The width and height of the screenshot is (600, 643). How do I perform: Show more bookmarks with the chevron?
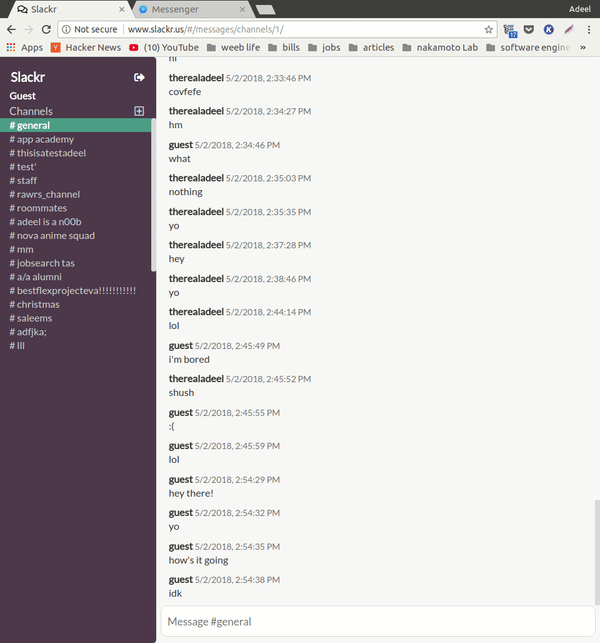click(x=583, y=48)
